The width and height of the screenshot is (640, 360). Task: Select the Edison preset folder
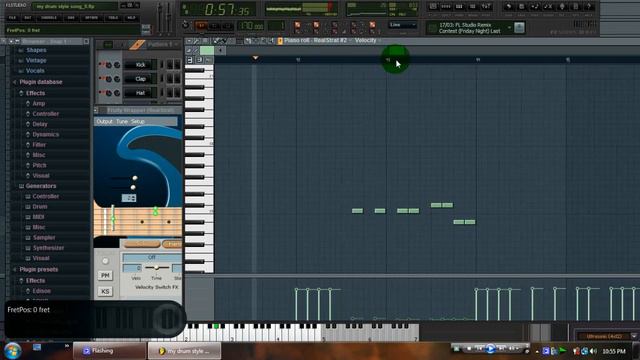coord(42,291)
